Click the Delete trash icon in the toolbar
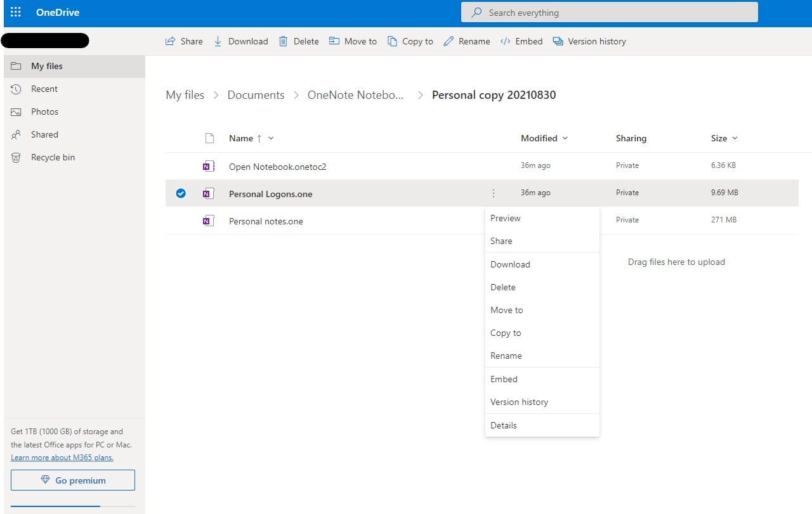 (284, 41)
